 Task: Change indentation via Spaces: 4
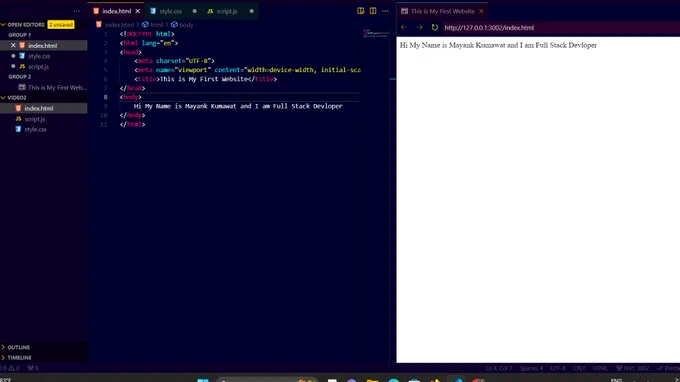click(531, 369)
